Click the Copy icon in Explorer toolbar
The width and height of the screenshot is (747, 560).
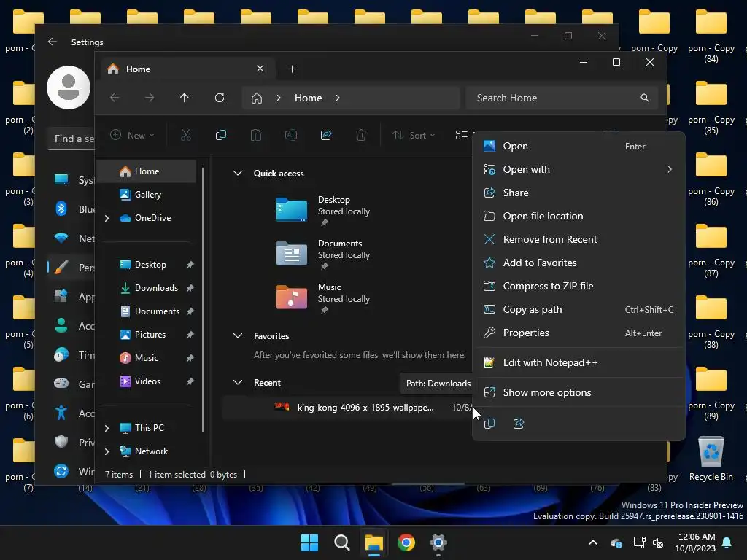[x=220, y=135]
